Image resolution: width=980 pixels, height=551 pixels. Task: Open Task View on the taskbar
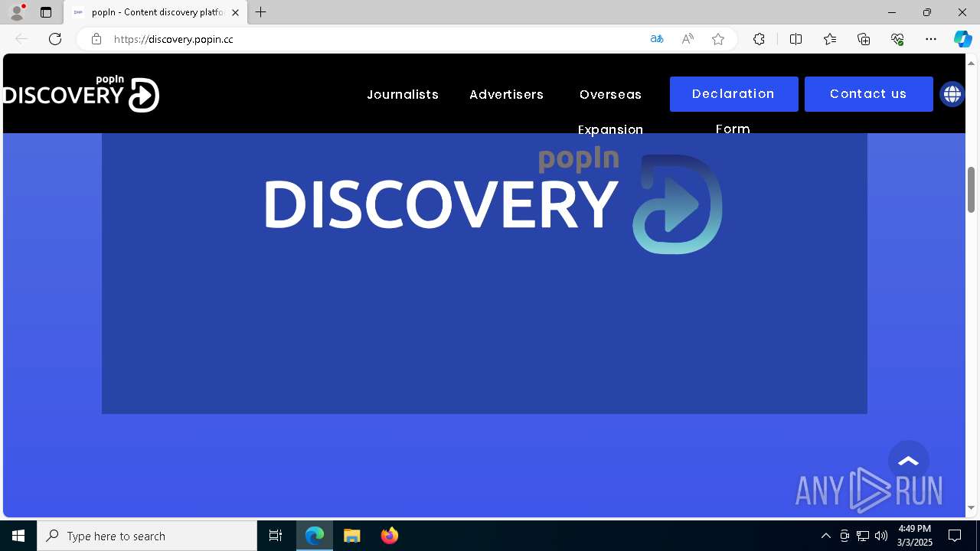[x=276, y=536]
